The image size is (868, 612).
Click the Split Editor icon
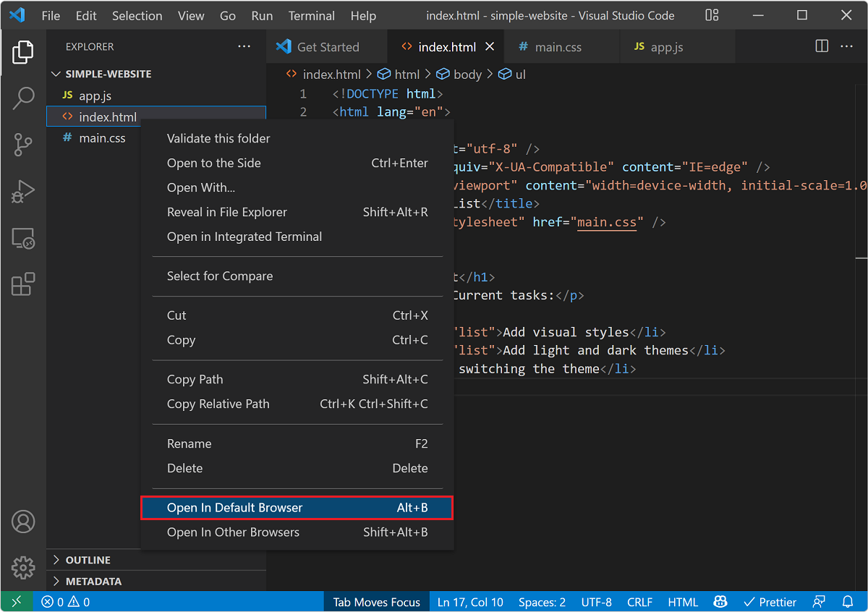pos(822,46)
